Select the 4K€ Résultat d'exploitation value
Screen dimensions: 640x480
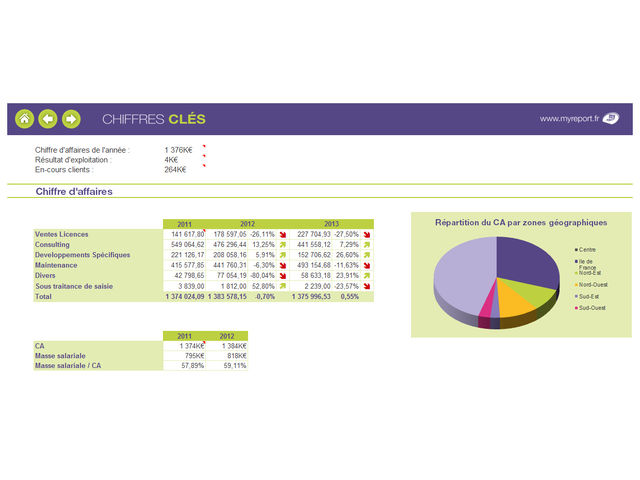coord(171,160)
